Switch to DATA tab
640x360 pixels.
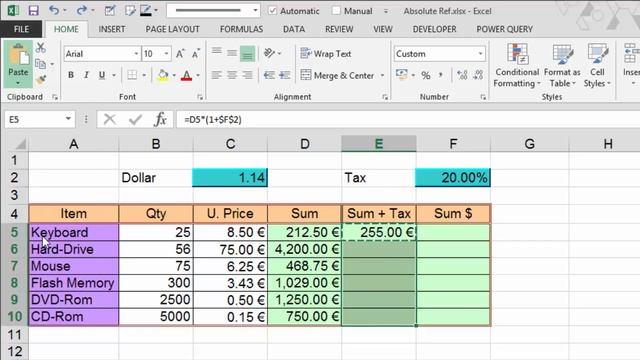pos(294,29)
